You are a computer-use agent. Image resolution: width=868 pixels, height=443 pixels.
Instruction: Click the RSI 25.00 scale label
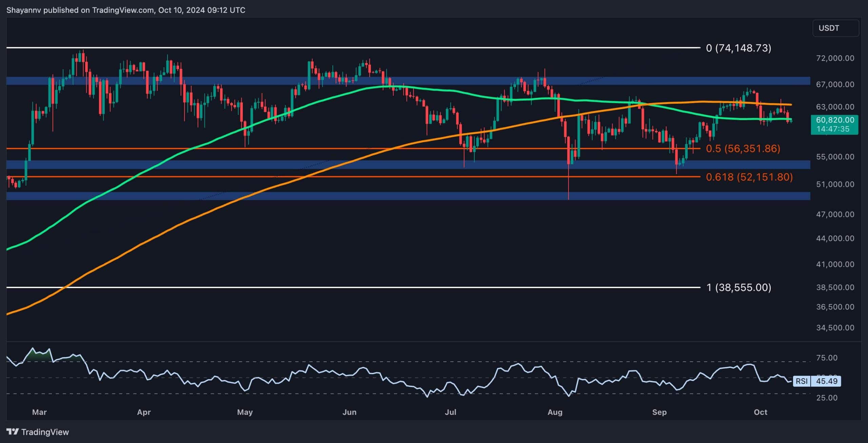click(x=827, y=398)
